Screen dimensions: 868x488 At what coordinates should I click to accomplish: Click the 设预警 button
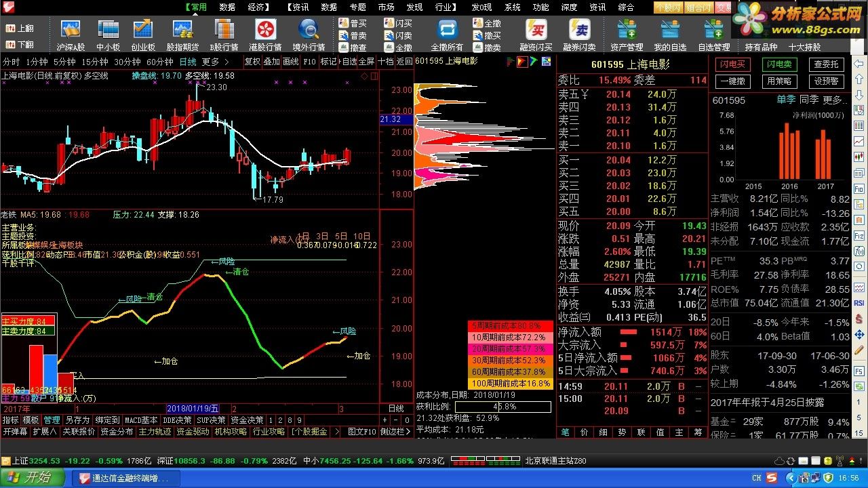tap(826, 81)
